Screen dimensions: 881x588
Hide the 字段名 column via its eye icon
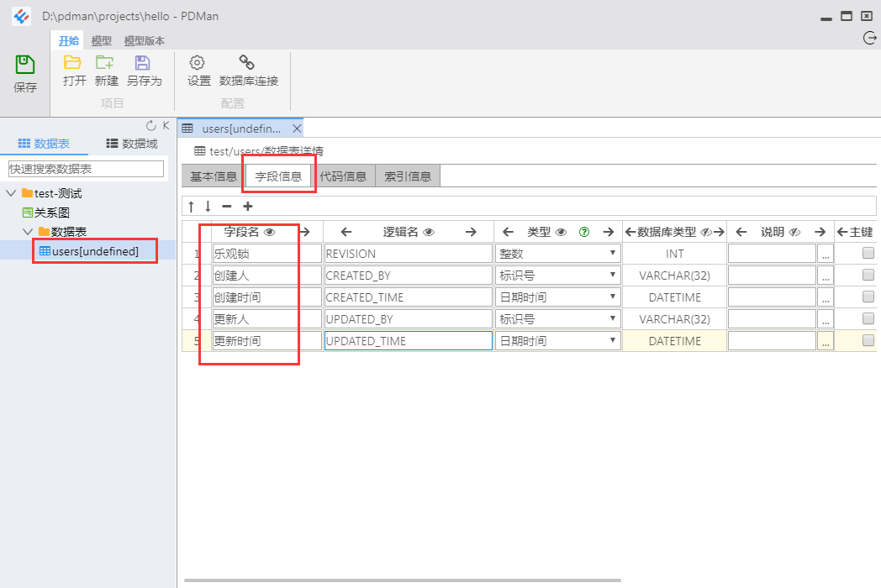(271, 231)
